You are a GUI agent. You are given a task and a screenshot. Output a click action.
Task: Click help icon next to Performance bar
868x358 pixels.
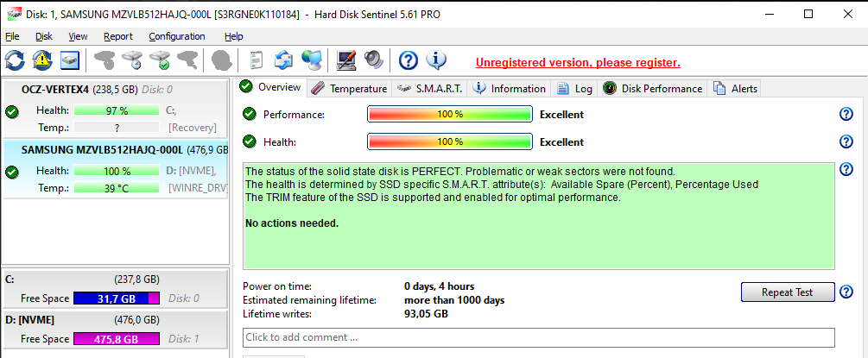pyautogui.click(x=846, y=115)
